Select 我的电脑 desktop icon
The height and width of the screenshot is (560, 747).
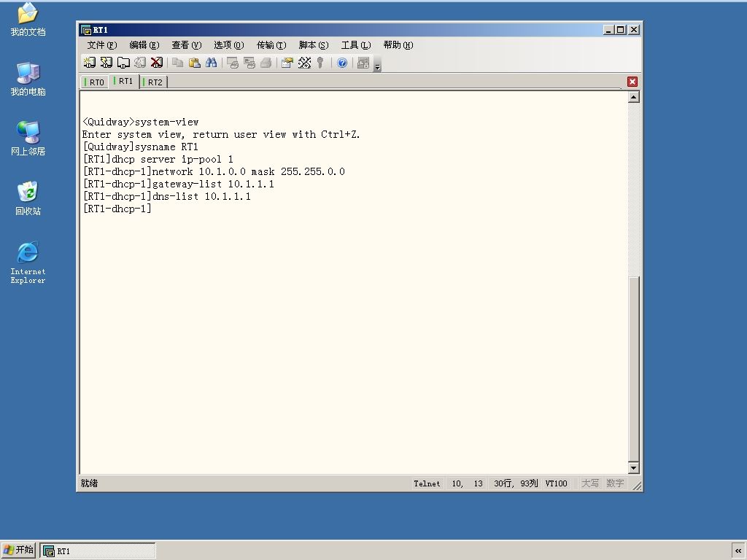(x=28, y=79)
